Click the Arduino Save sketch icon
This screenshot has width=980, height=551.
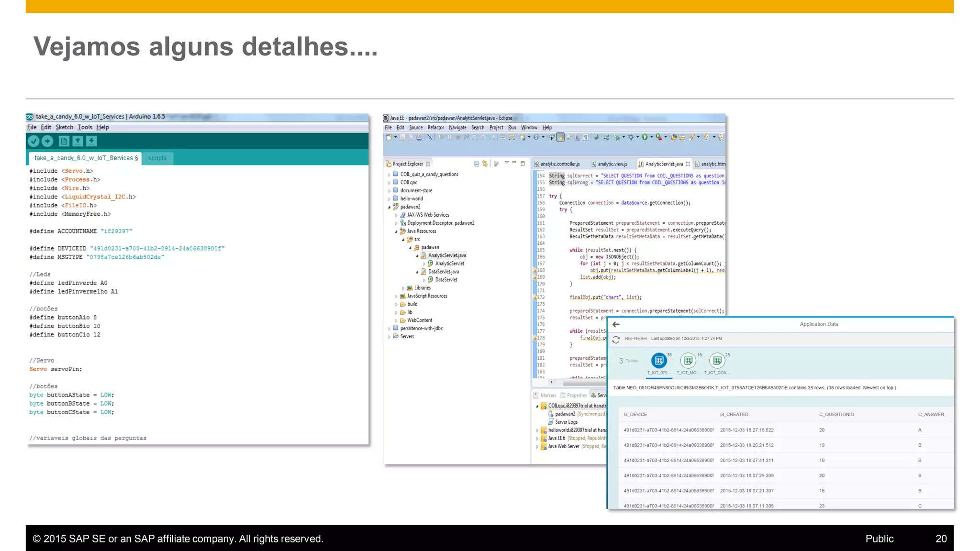tap(91, 141)
